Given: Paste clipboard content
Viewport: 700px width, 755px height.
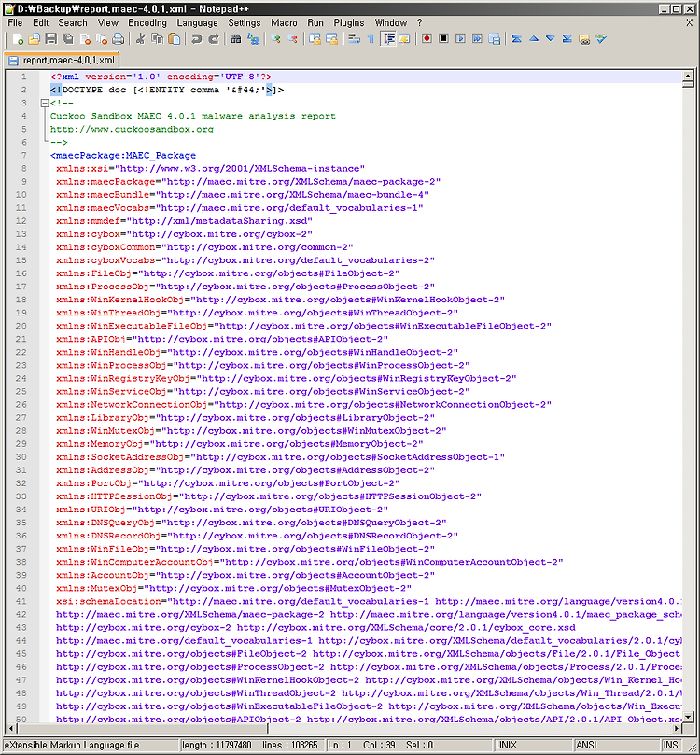Looking at the screenshot, I should pyautogui.click(x=175, y=39).
